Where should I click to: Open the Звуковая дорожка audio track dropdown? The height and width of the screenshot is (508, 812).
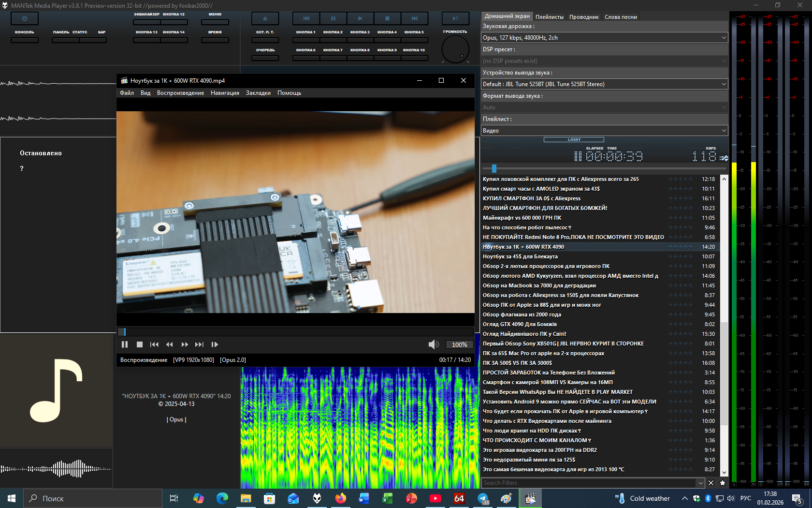click(x=604, y=38)
